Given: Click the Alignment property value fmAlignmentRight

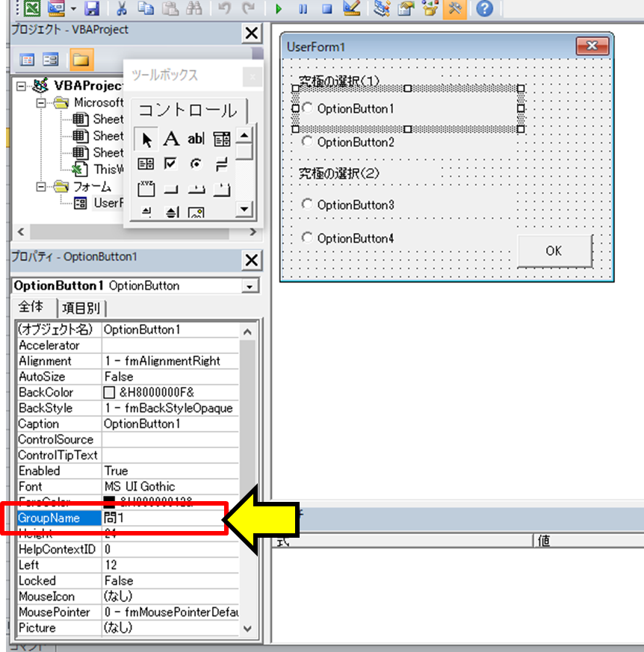Looking at the screenshot, I should [x=170, y=361].
